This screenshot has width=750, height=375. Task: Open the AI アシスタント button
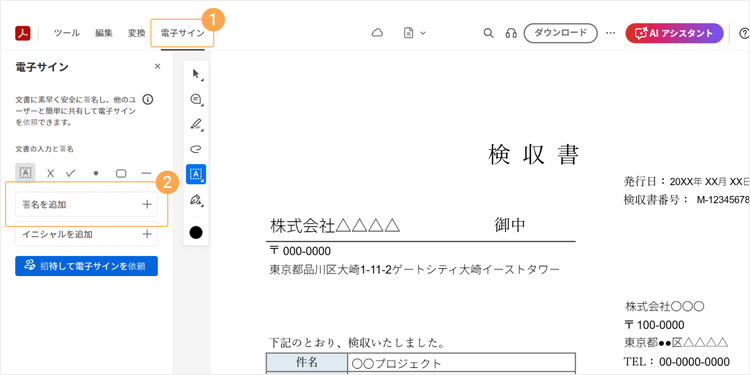pyautogui.click(x=674, y=33)
